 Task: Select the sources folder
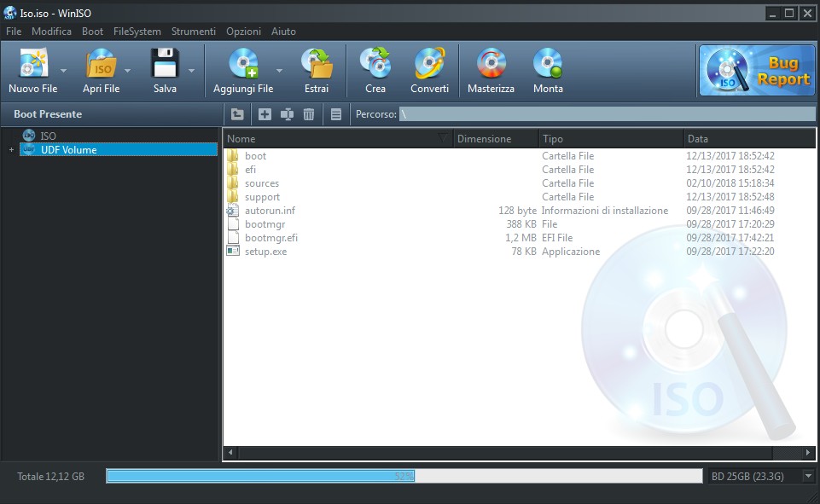[x=261, y=183]
